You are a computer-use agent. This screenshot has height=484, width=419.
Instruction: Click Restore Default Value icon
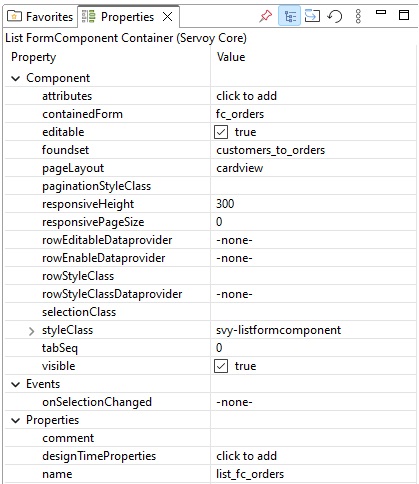coord(335,16)
